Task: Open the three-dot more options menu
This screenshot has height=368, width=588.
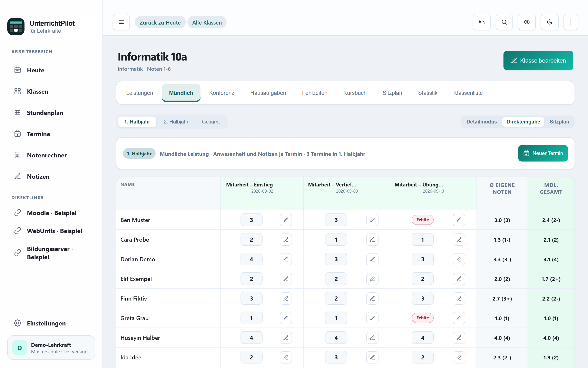Action: (571, 22)
